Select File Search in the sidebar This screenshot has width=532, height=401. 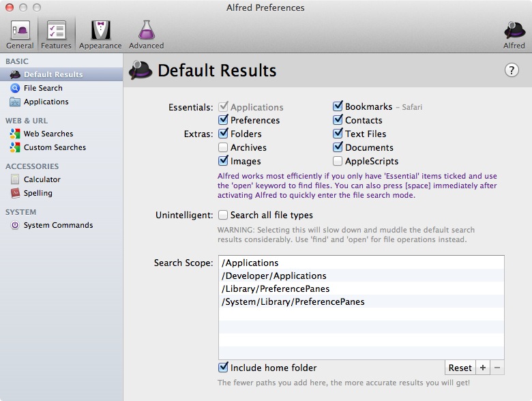tap(61, 88)
